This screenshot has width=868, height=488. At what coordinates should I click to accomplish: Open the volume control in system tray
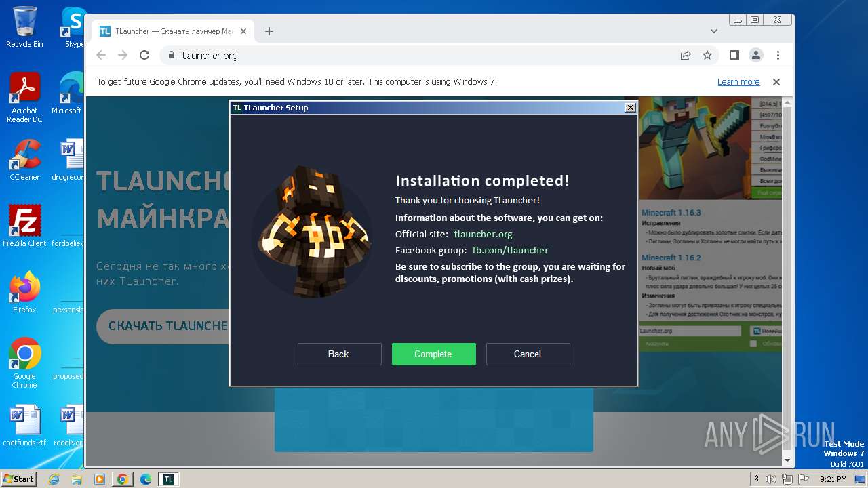(x=771, y=479)
